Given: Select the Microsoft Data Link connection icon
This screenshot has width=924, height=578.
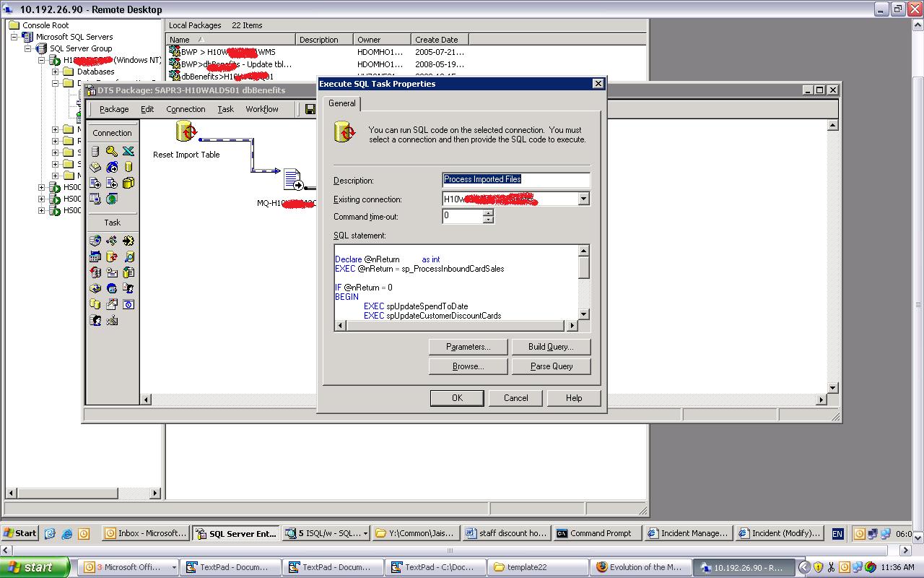Looking at the screenshot, I should coord(95,199).
